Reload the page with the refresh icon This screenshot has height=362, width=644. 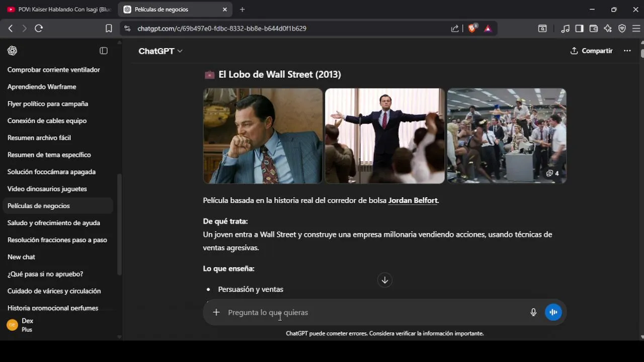tap(39, 29)
